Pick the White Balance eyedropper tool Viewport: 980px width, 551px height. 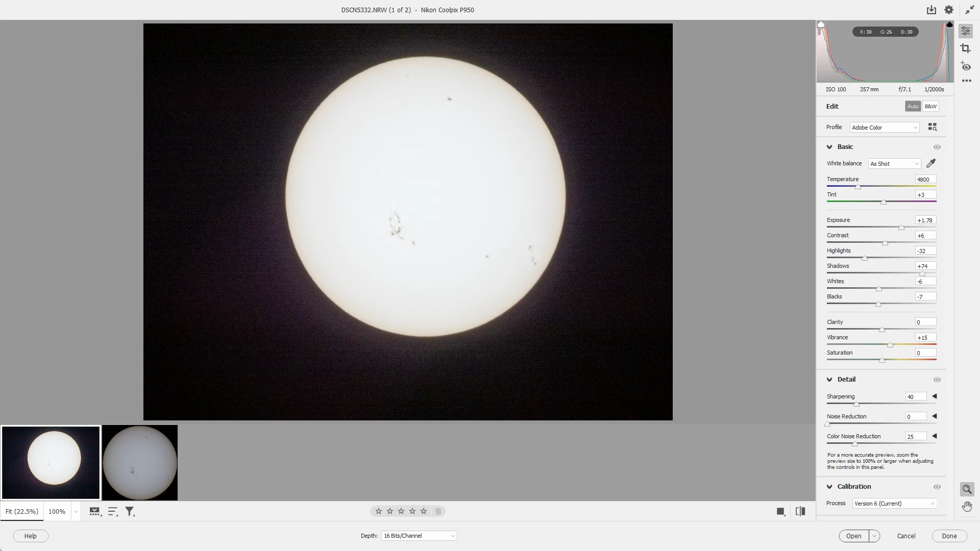pos(930,164)
